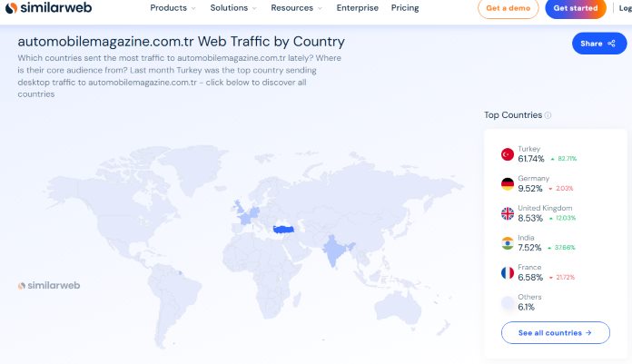632x364 pixels.
Task: Click the Germany 9.52% value
Action: coord(530,189)
